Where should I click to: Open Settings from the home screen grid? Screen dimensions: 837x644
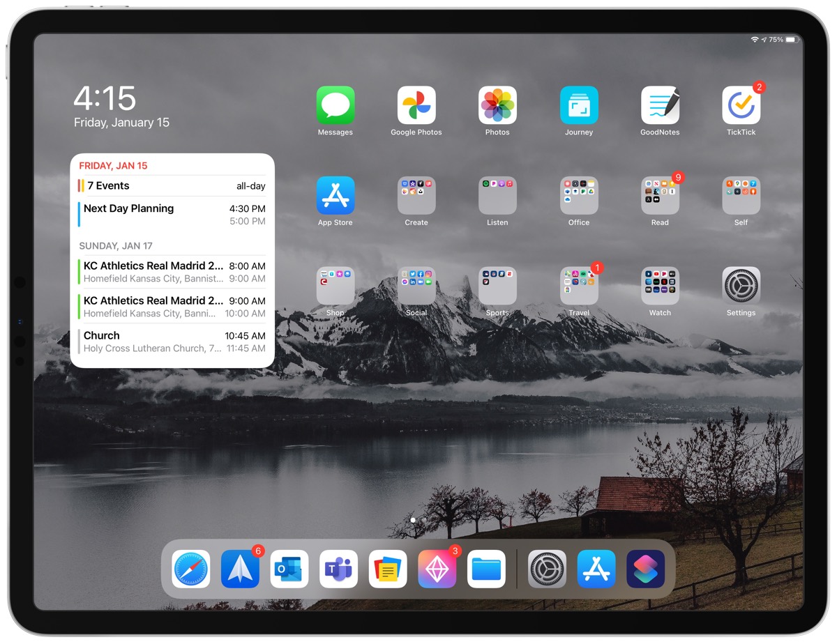[741, 286]
